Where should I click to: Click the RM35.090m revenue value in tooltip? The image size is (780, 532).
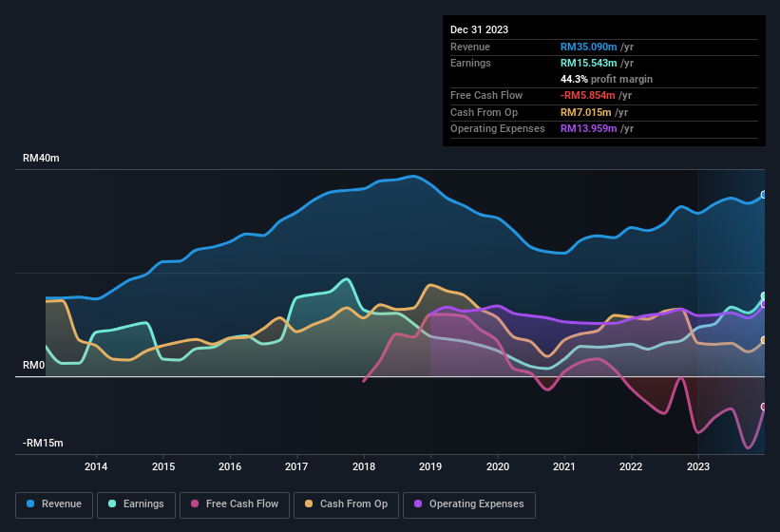[597, 47]
